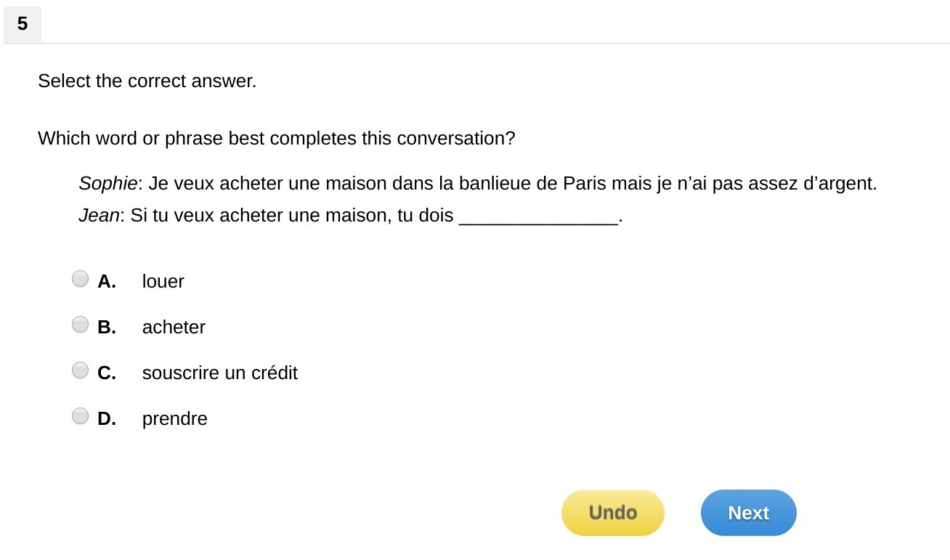Select the radio button for option B
This screenshot has width=950, height=560.
pyautogui.click(x=81, y=325)
